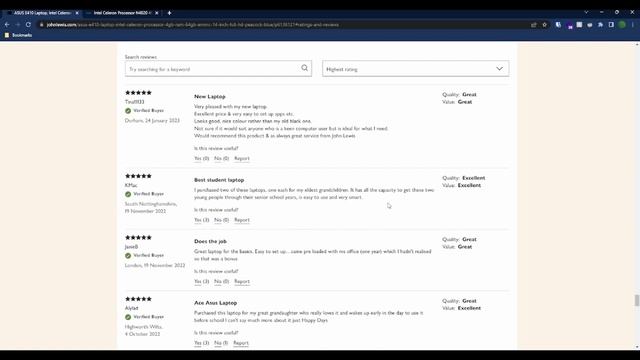Open the browser three-dot menu
The height and width of the screenshot is (360, 640).
pos(633,25)
